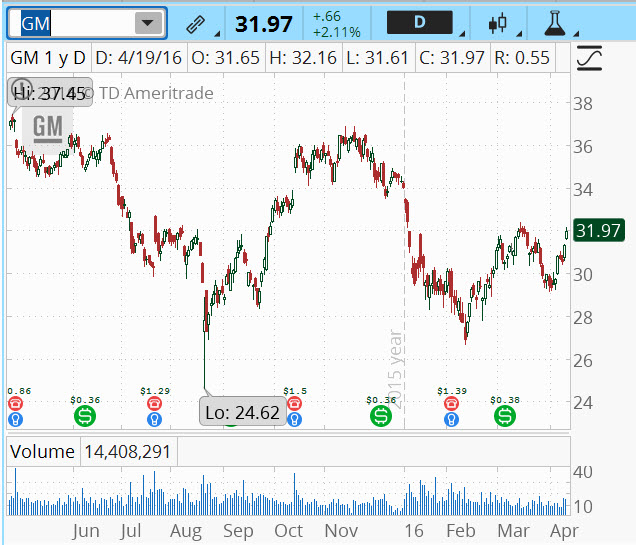Click the +2.11% percent change value
This screenshot has height=545, width=636.
pos(337,32)
